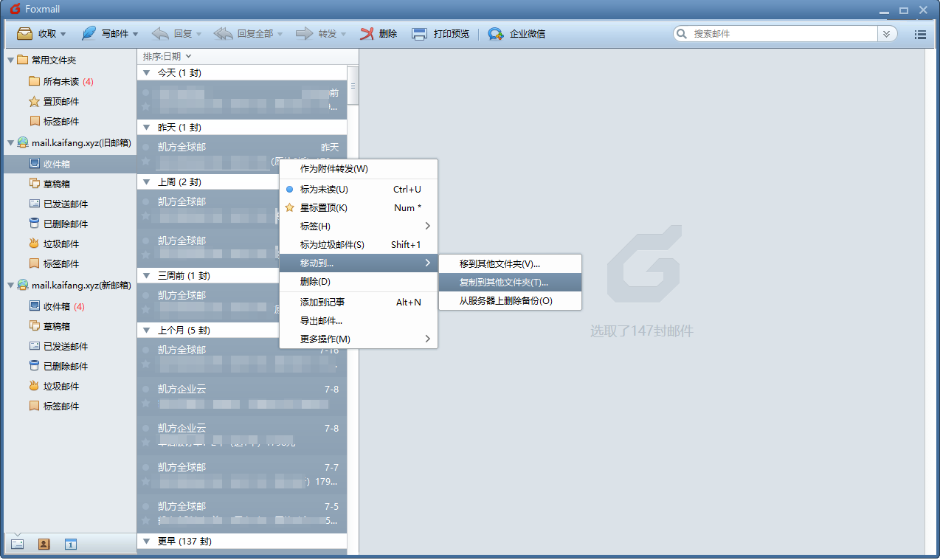Switch to mail view icon at bottom

point(17,545)
